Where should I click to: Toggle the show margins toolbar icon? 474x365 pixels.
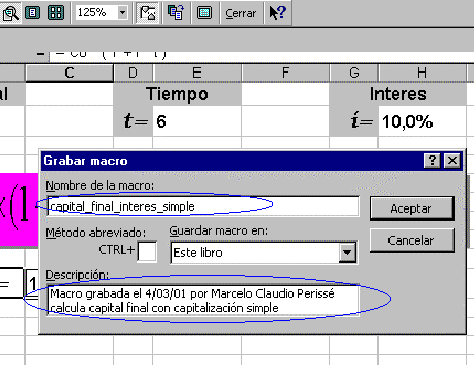[148, 13]
